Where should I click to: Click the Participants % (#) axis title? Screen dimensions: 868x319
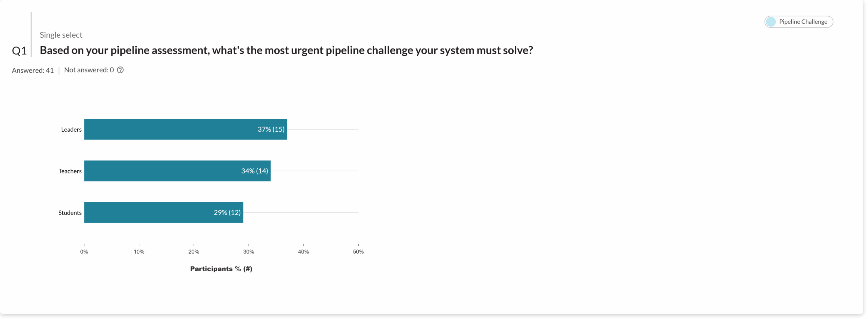click(221, 269)
